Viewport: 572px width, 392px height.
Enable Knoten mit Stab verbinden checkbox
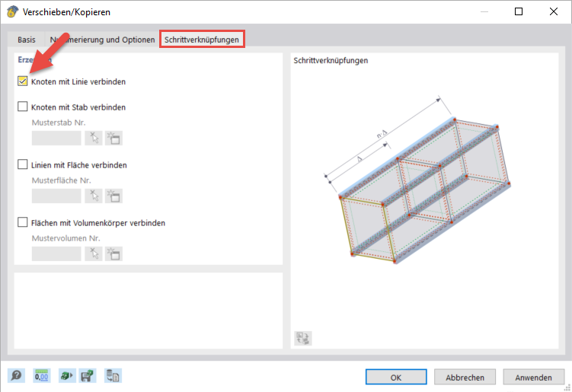click(23, 107)
